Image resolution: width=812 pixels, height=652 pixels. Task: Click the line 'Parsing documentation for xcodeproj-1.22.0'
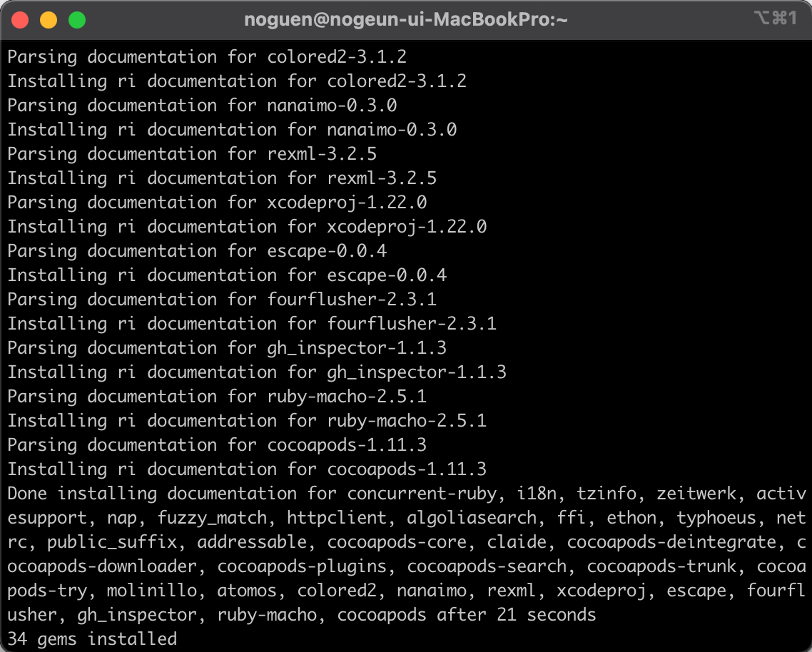click(x=217, y=203)
